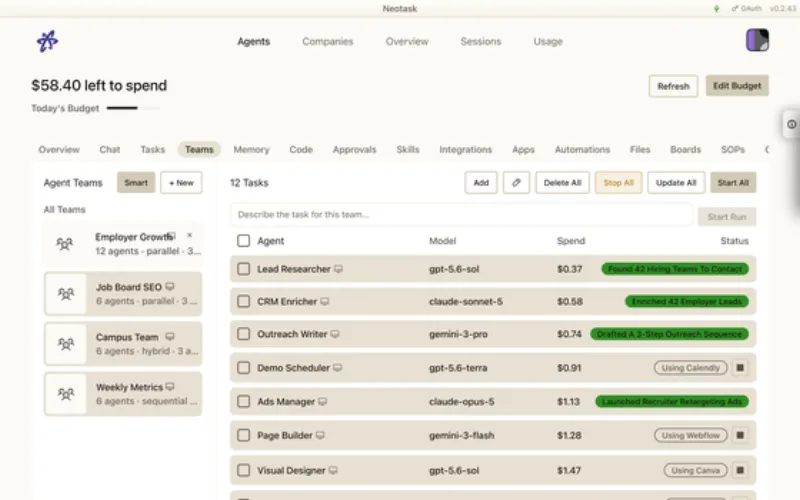The image size is (800, 500).
Task: Click the Delete All button
Action: [x=562, y=183]
